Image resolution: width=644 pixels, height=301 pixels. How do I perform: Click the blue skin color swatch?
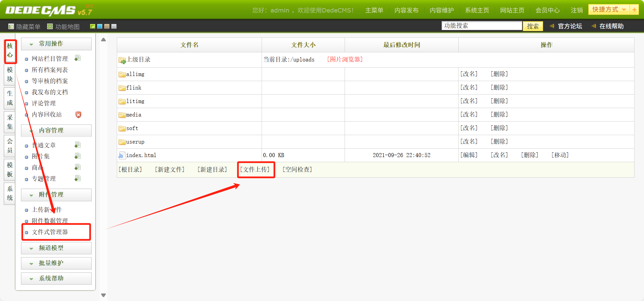(100, 26)
